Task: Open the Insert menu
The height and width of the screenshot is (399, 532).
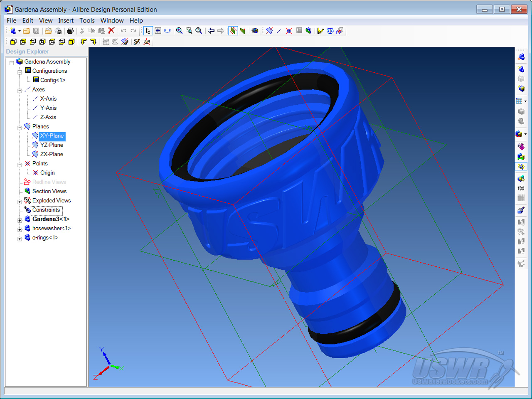Action: point(66,20)
